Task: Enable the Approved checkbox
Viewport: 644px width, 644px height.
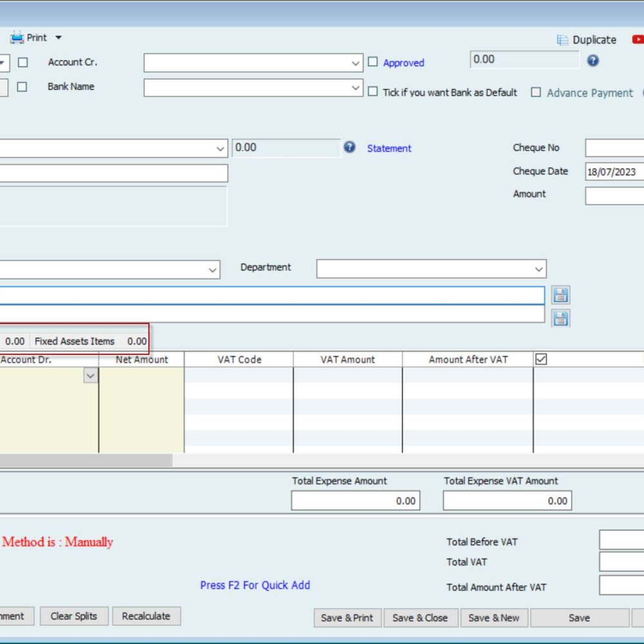Action: pos(372,62)
